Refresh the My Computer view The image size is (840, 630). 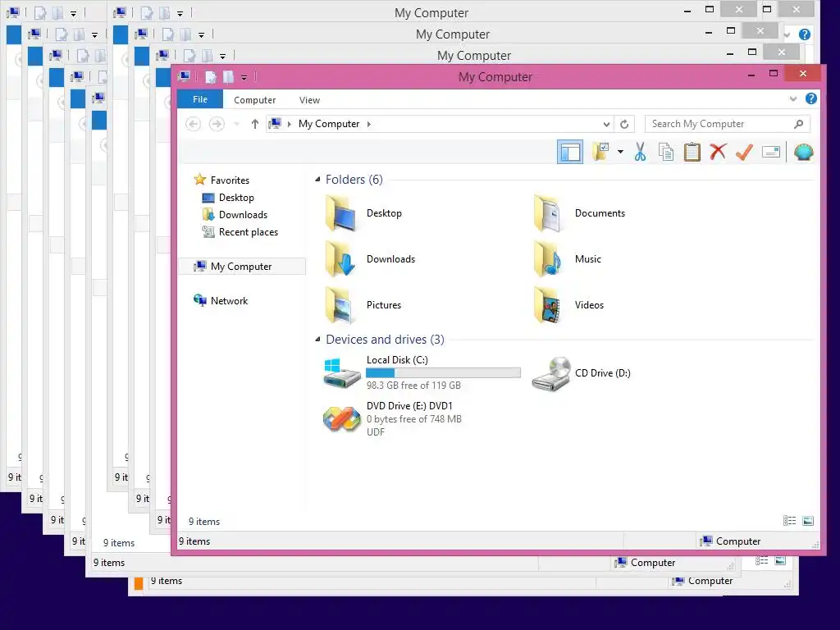point(624,125)
